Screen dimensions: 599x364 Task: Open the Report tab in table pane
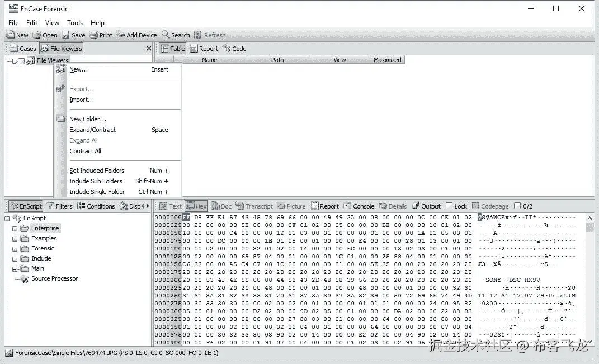coord(204,49)
